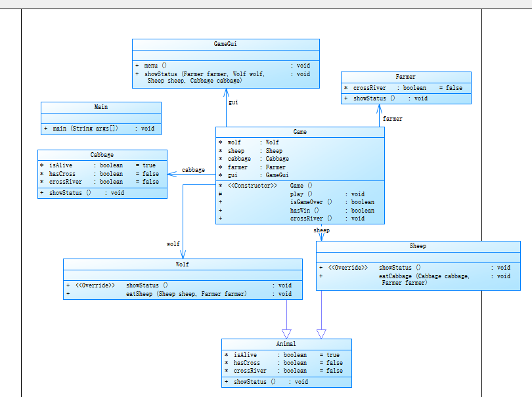Screen dimensions: 532x397
Task: Click cabbage : Cabbage attribute in Game
Action: coord(254,159)
